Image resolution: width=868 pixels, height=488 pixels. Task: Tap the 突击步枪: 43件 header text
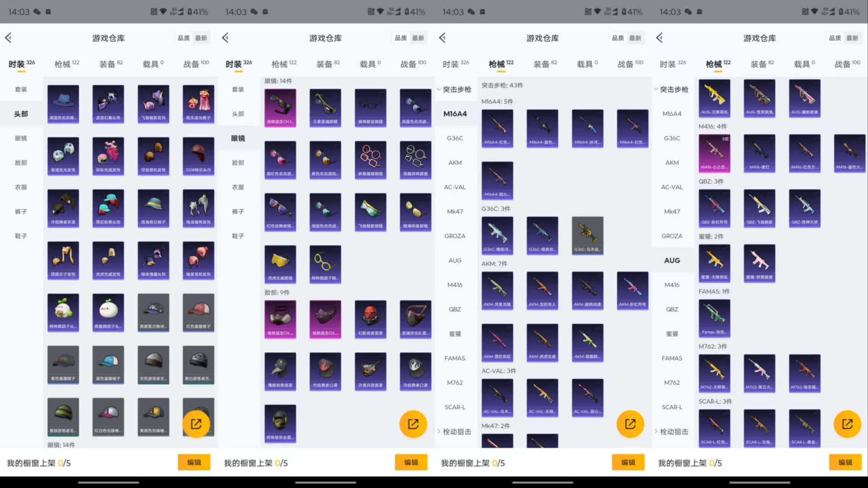coord(502,85)
